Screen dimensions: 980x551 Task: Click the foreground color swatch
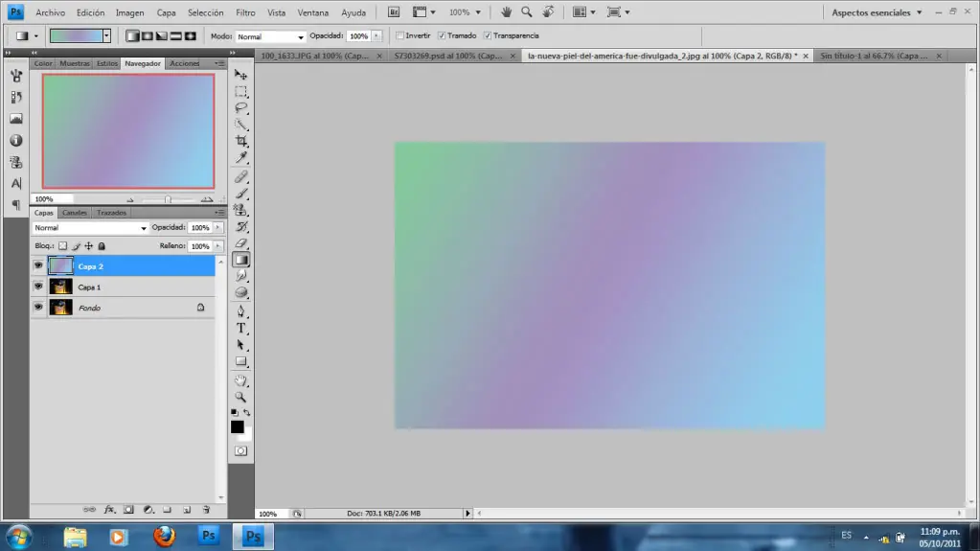coord(237,426)
